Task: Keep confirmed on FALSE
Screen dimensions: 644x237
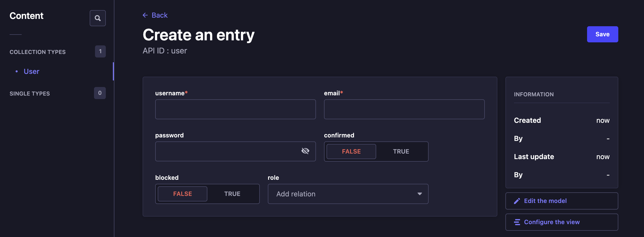Action: pos(351,151)
